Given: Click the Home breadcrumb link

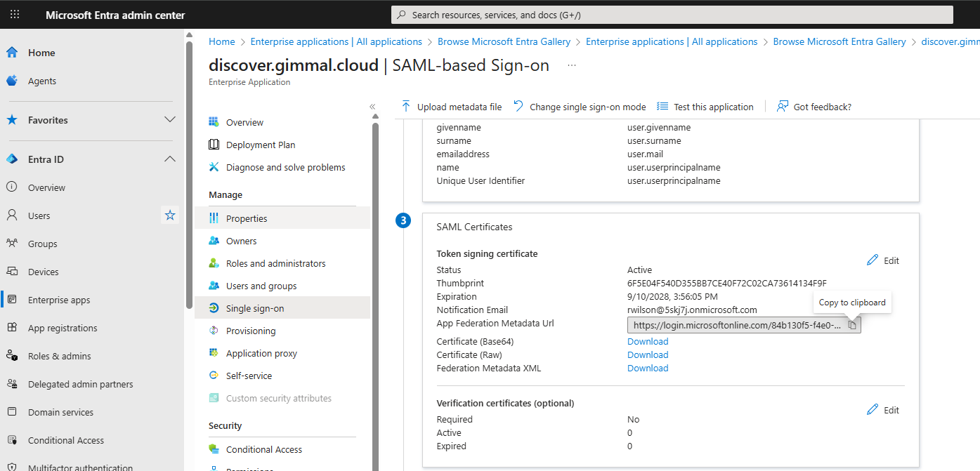Looking at the screenshot, I should [222, 42].
